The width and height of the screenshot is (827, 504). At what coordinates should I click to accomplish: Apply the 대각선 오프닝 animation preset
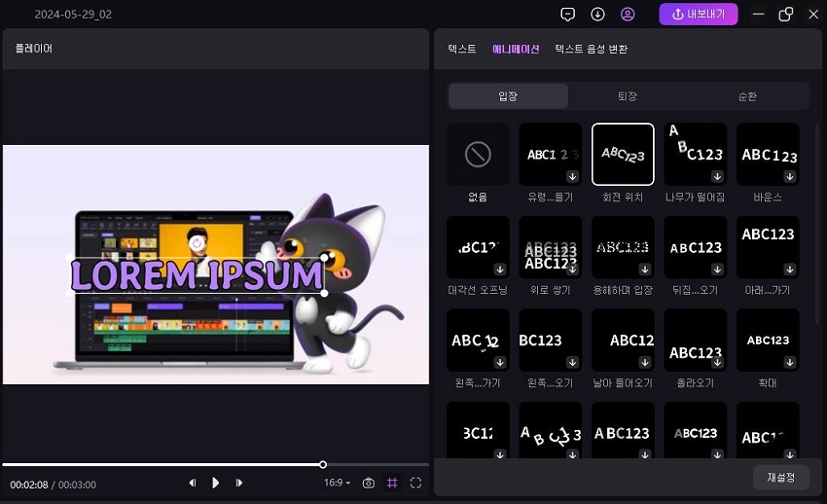(478, 247)
